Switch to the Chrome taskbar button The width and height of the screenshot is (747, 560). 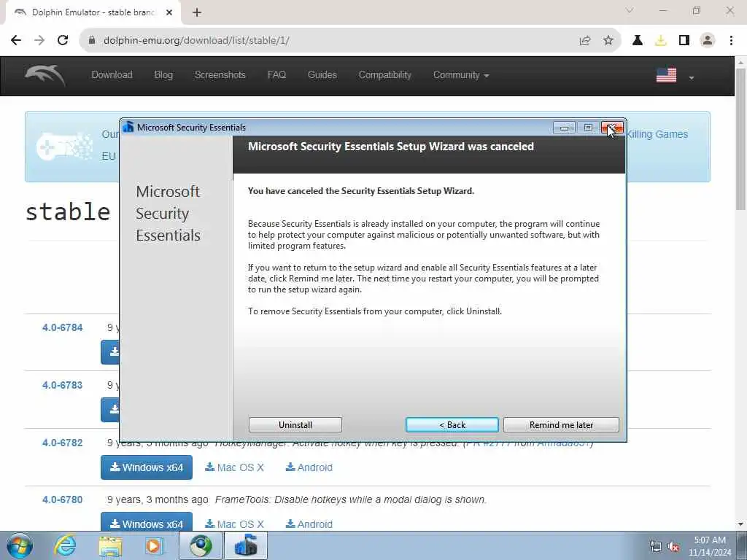coord(201,545)
